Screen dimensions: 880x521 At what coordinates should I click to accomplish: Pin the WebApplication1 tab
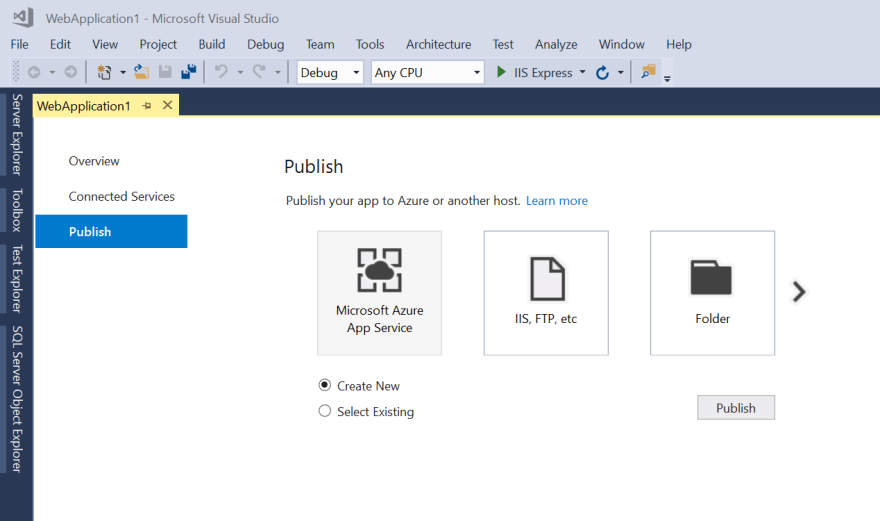pos(147,106)
